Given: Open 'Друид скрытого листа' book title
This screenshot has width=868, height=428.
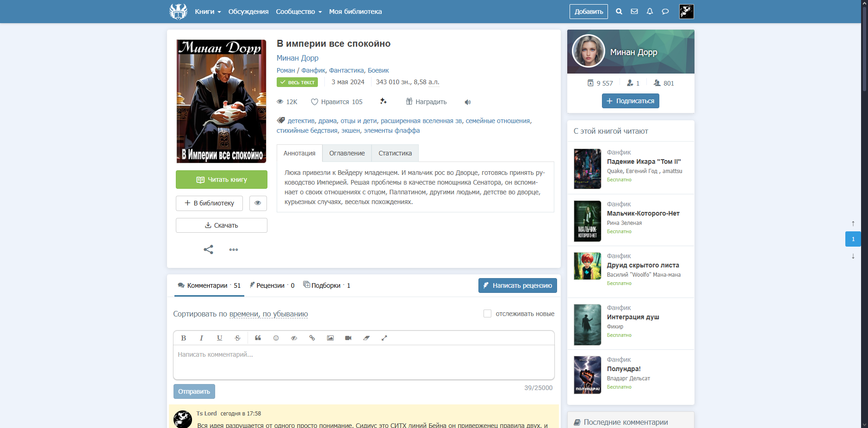Looking at the screenshot, I should tap(643, 265).
